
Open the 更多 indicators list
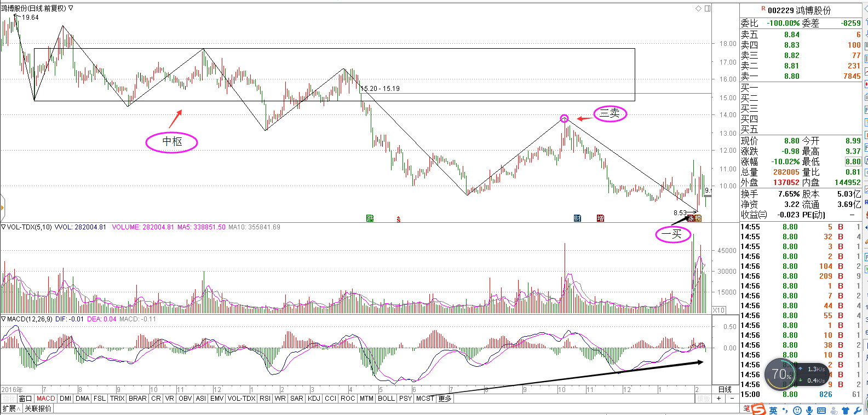pyautogui.click(x=445, y=399)
